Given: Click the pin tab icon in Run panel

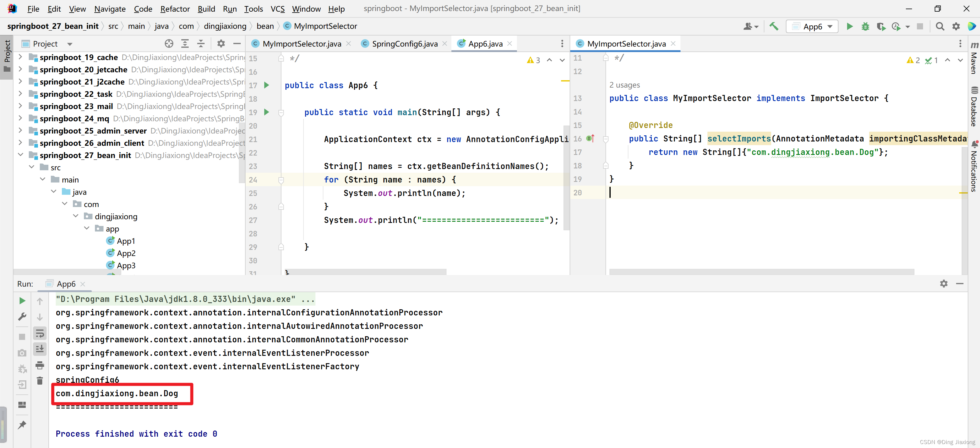Looking at the screenshot, I should pos(22,424).
